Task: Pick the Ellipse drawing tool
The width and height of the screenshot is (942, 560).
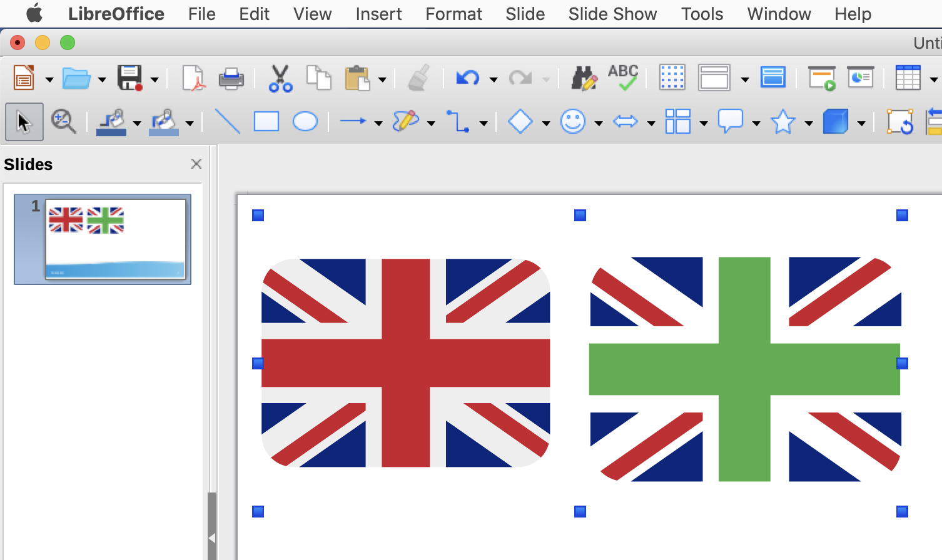Action: click(x=305, y=122)
